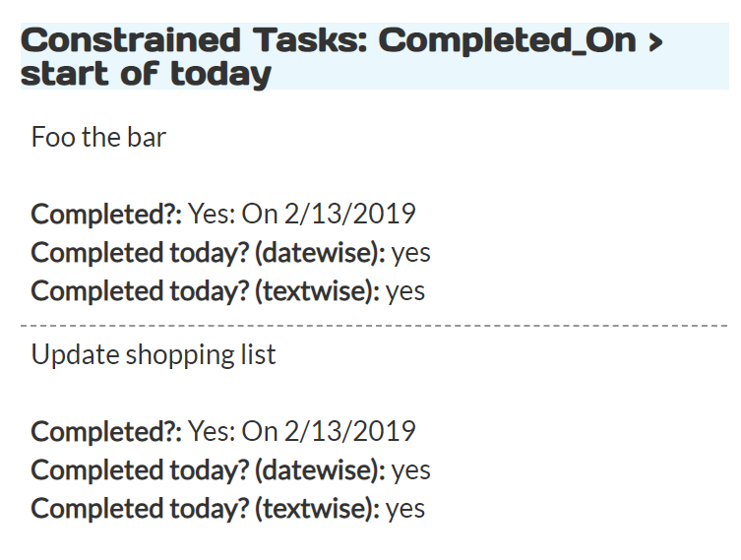Screen dimensions: 741x560
Task: Click datewise label under Foo the bar
Action: 208,253
